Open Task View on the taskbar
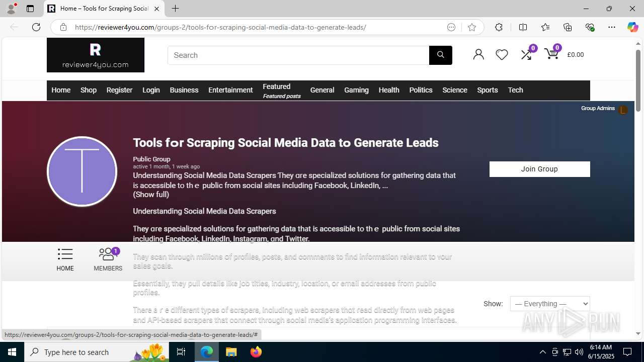 (181, 352)
